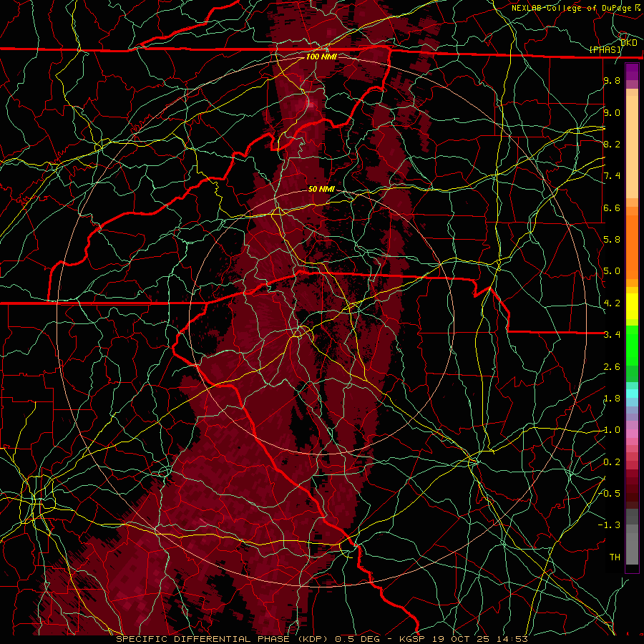This screenshot has width=644, height=644.
Task: Click the 7.4 scale value
Action: [x=612, y=176]
